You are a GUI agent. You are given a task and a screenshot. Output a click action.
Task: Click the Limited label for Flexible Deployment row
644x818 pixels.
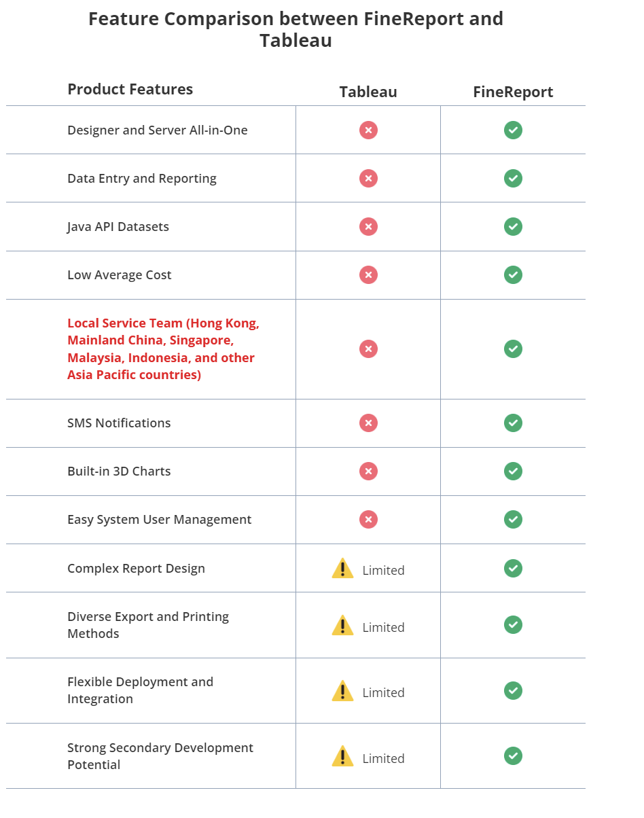tap(383, 693)
